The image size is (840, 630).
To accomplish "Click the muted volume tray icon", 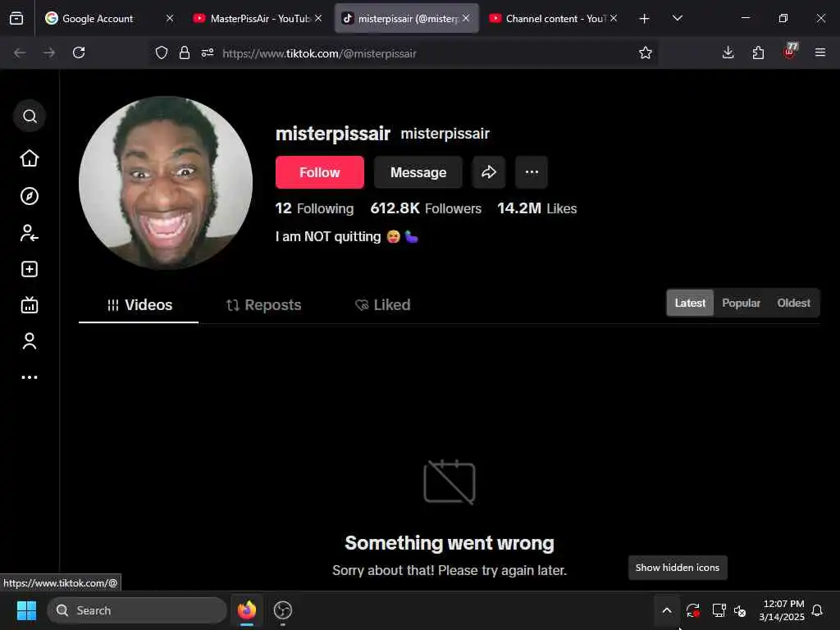I will (740, 610).
